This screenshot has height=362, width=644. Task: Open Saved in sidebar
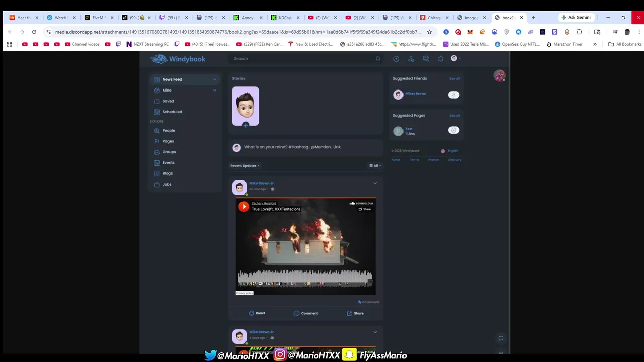pos(168,101)
